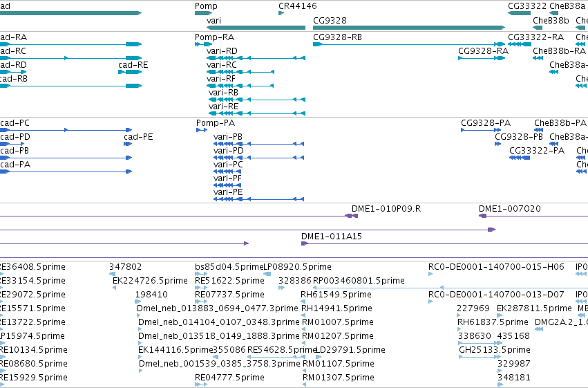Image resolution: width=588 pixels, height=388 pixels.
Task: Select the vari-PC protein label
Action: coord(228,165)
